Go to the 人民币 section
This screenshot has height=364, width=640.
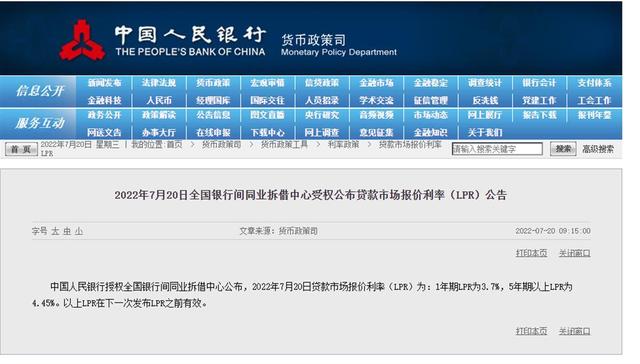(159, 100)
